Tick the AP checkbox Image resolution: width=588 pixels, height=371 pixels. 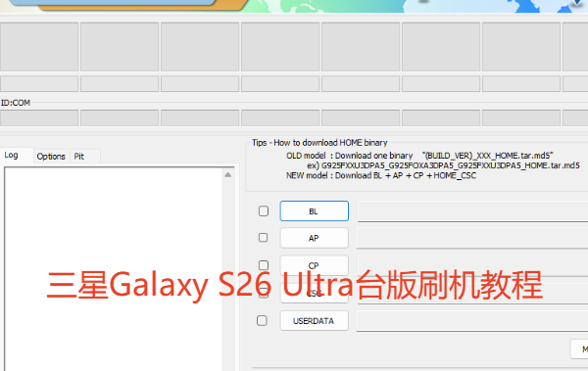(x=264, y=238)
